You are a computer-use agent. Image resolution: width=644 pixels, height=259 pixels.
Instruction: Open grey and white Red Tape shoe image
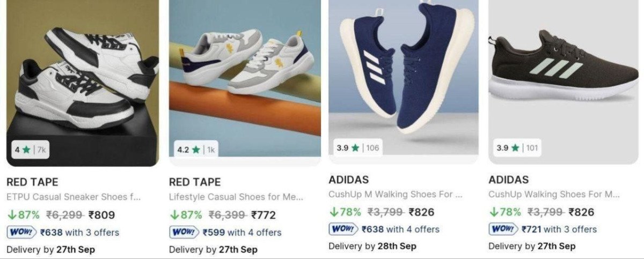point(245,70)
